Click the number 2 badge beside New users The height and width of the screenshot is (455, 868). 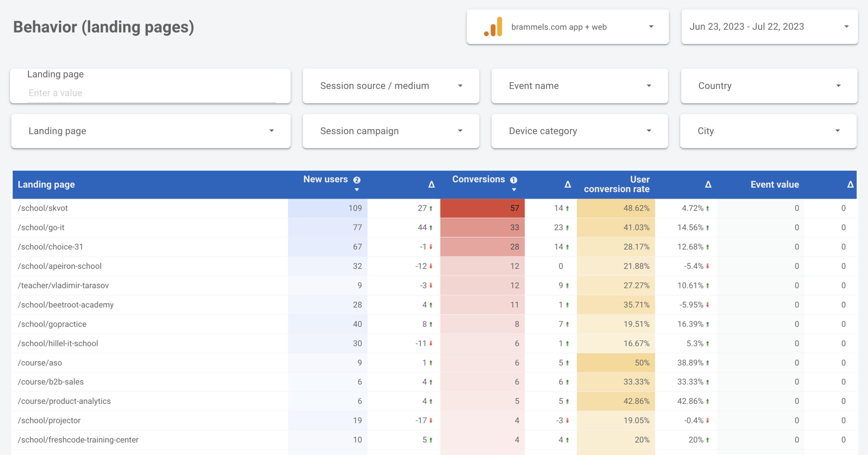coord(357,180)
